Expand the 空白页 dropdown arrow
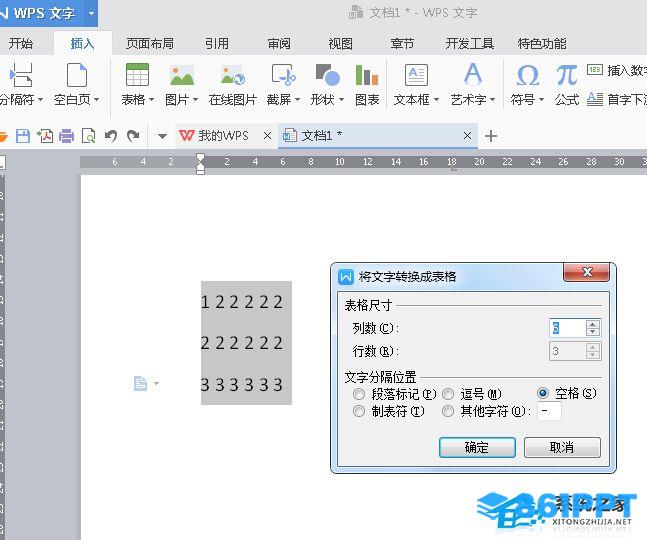The height and width of the screenshot is (540, 647). coord(97,99)
